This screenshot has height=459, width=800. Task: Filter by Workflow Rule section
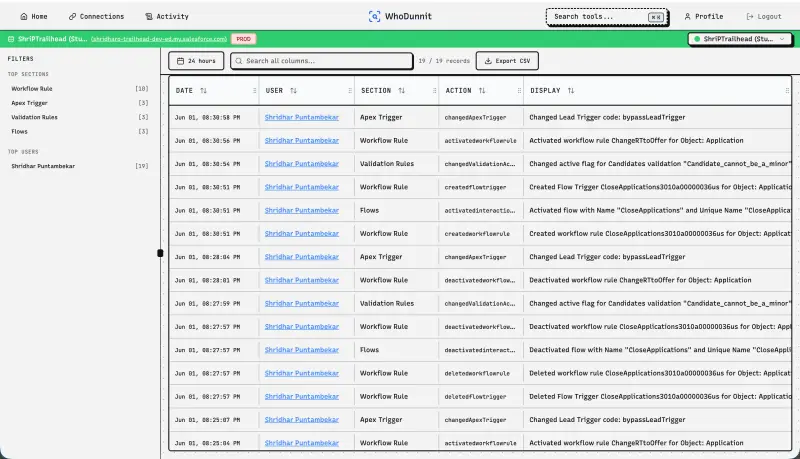pos(80,89)
